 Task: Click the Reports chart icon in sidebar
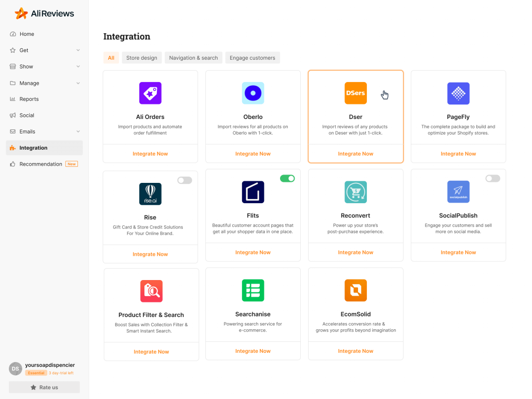13,99
